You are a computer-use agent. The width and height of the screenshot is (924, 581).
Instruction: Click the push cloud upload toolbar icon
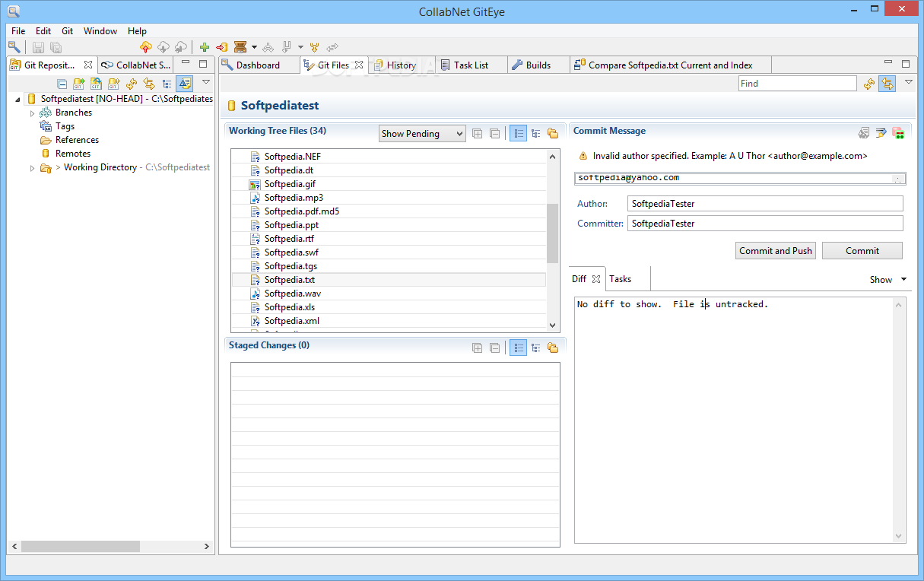tap(146, 47)
